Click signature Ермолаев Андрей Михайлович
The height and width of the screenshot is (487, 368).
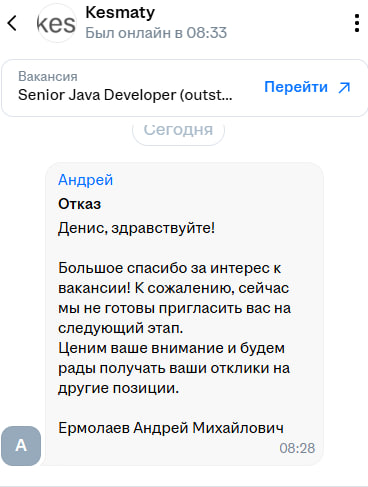171,428
